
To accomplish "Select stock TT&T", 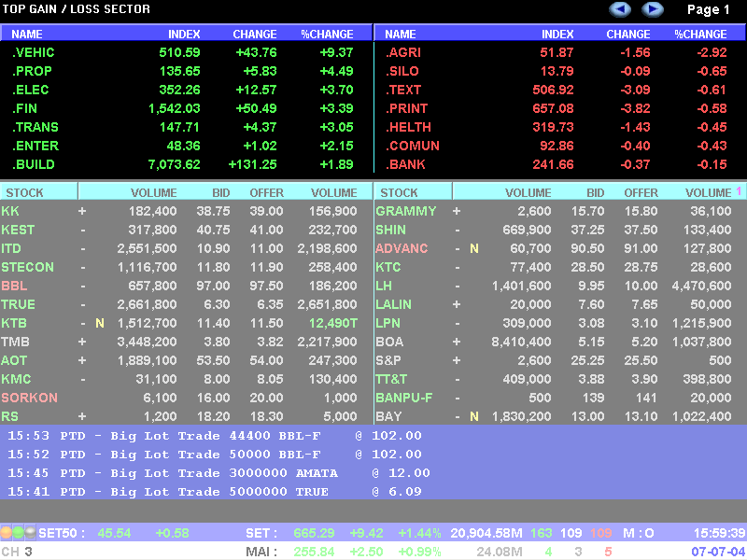I will [391, 379].
